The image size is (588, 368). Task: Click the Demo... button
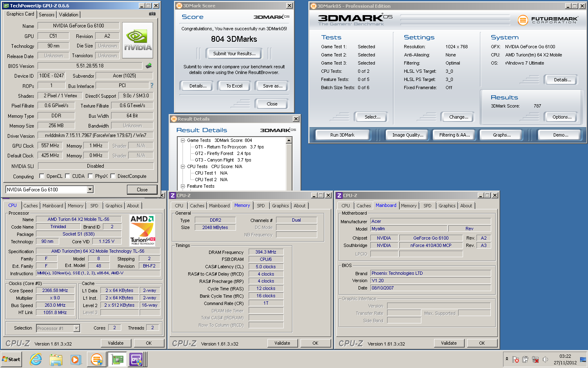(560, 135)
